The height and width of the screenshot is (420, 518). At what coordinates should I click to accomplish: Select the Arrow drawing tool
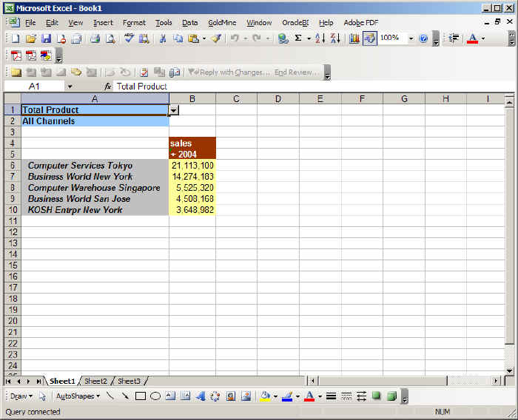tap(125, 396)
